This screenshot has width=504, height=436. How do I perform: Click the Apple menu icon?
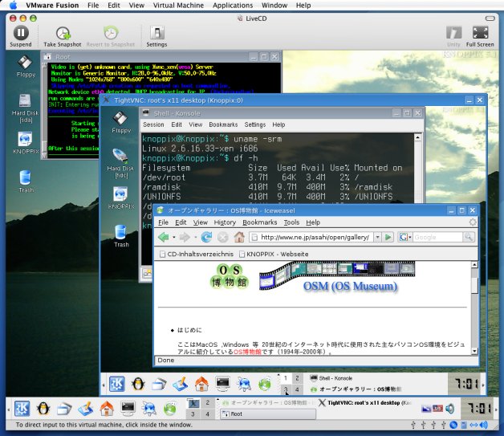pyautogui.click(x=13, y=5)
